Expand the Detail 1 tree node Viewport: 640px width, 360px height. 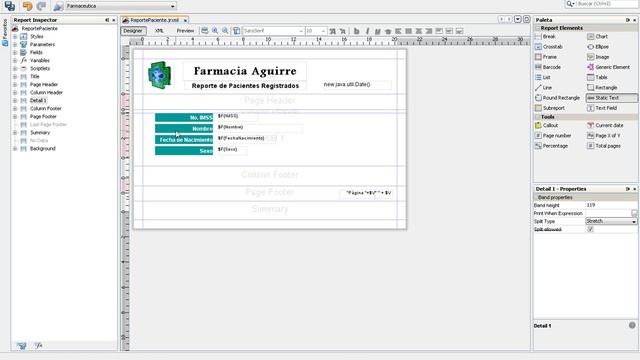[15, 100]
